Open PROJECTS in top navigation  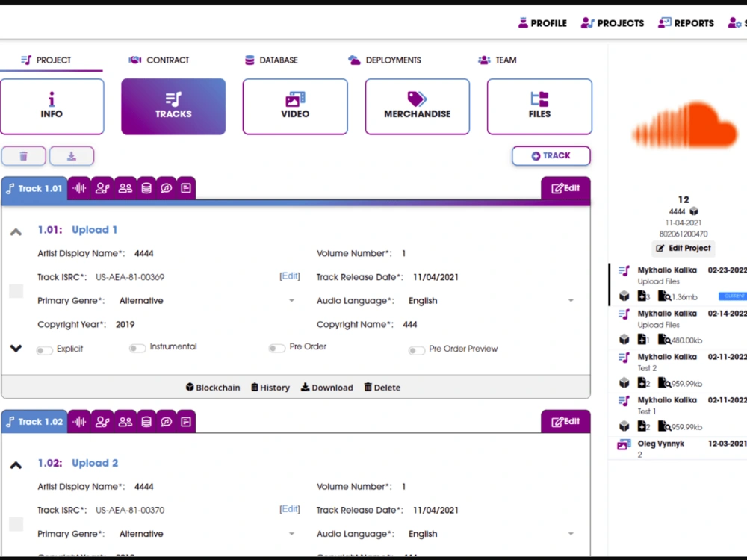coord(613,23)
